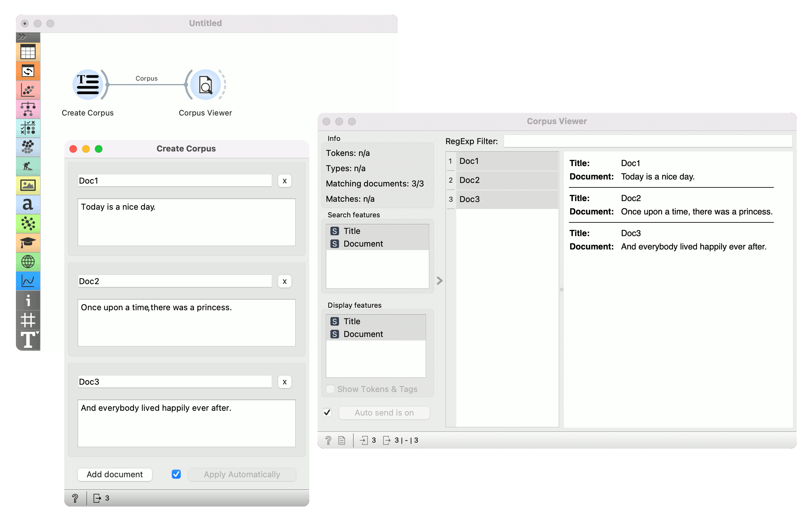Click the splitter handle beside document list

tap(562, 289)
